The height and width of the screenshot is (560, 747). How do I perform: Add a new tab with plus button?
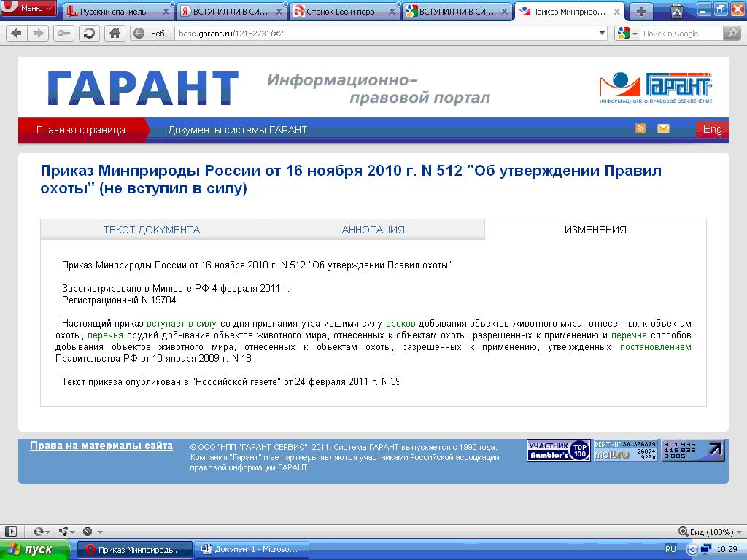point(640,11)
